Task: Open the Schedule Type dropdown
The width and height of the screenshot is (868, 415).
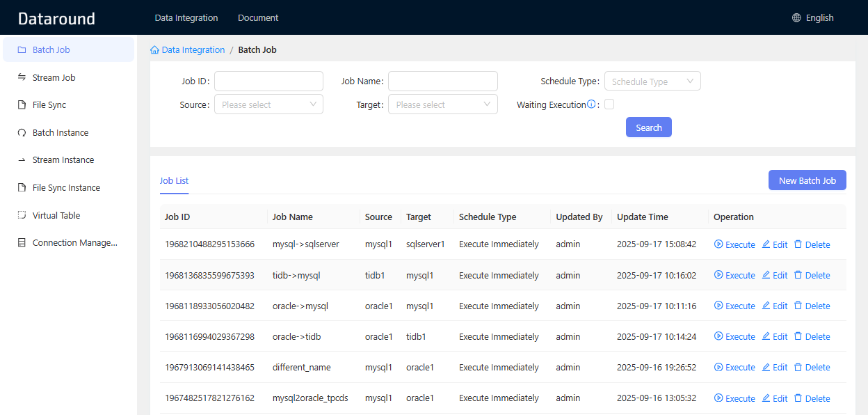Action: 652,81
